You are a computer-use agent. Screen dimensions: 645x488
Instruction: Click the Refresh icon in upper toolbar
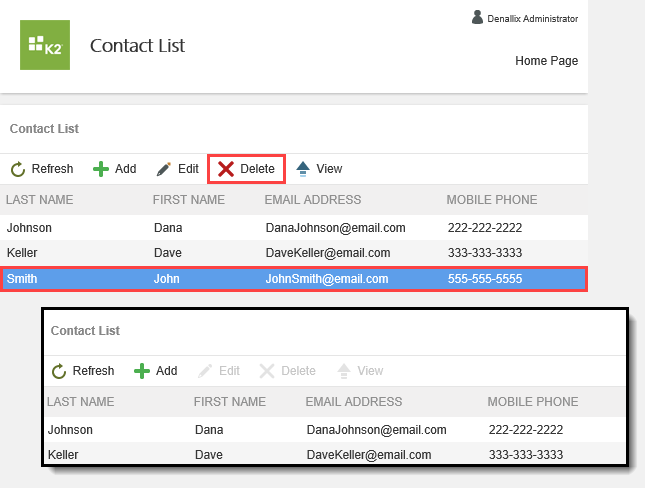(18, 169)
